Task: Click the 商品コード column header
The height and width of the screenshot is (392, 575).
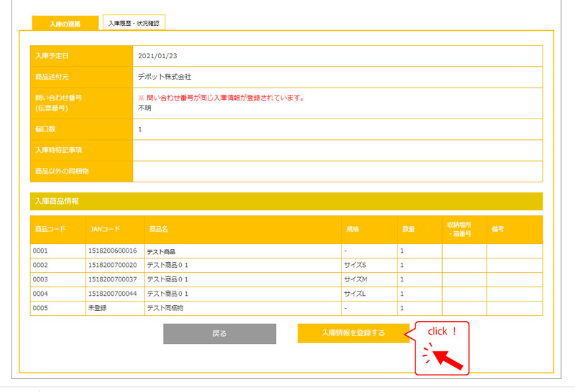Action: tap(50, 230)
